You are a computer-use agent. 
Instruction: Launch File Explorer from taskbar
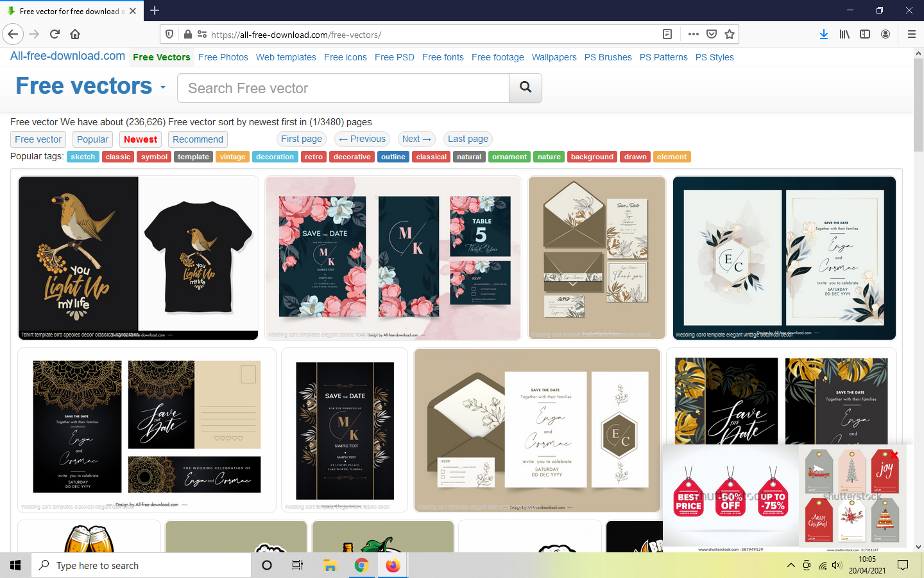tap(330, 565)
